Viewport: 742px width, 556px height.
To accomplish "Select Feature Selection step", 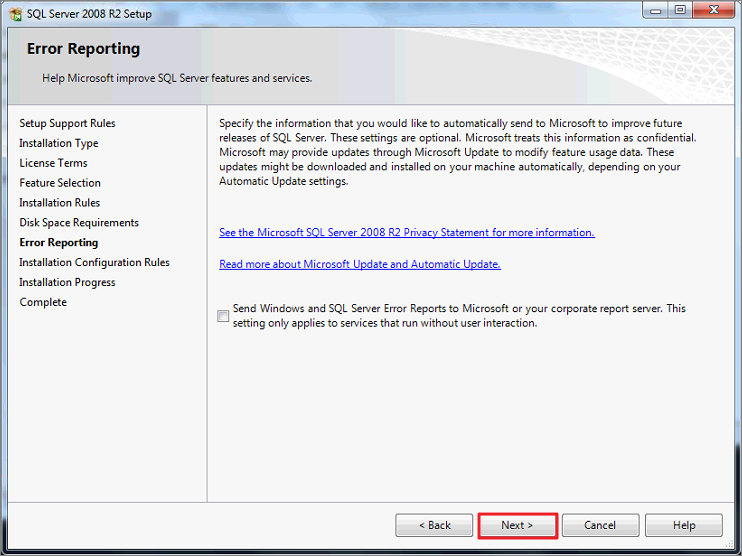I will [x=60, y=183].
